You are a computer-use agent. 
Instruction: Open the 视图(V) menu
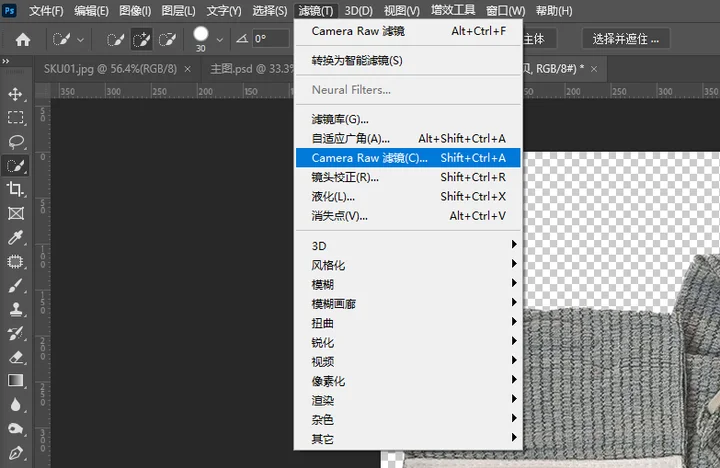pyautogui.click(x=402, y=11)
